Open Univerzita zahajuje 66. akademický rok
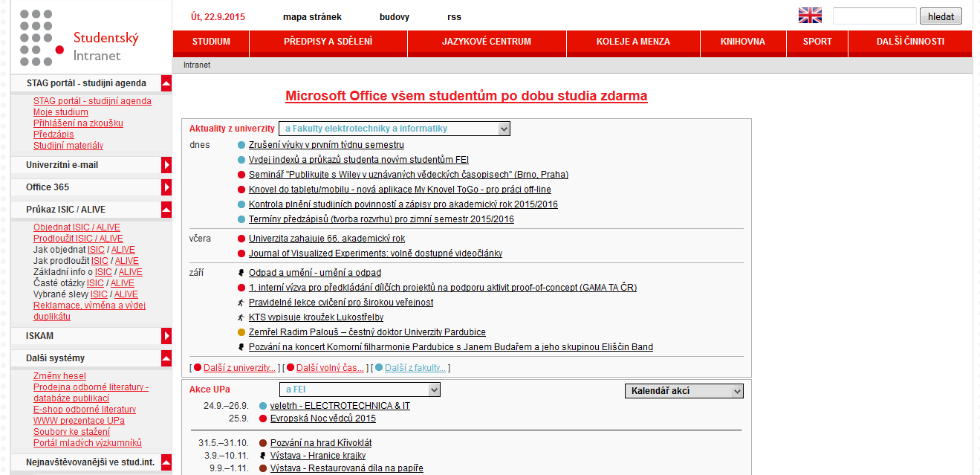The image size is (980, 475). 327,239
